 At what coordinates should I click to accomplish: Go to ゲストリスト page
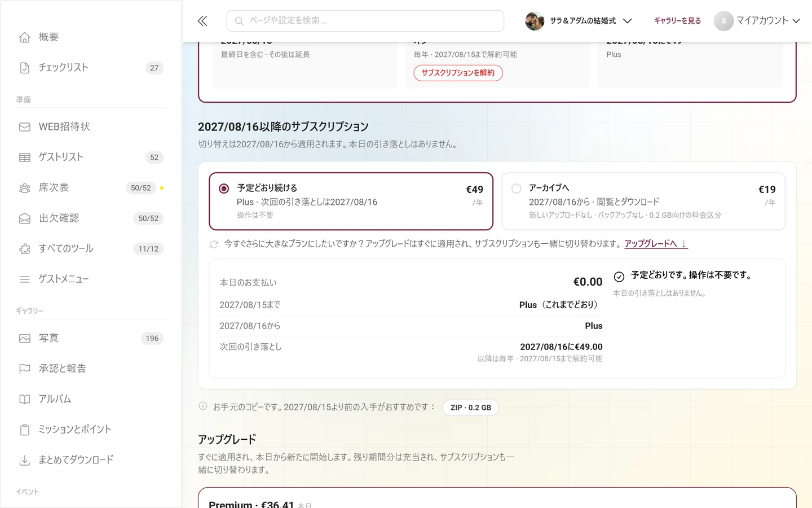91,157
